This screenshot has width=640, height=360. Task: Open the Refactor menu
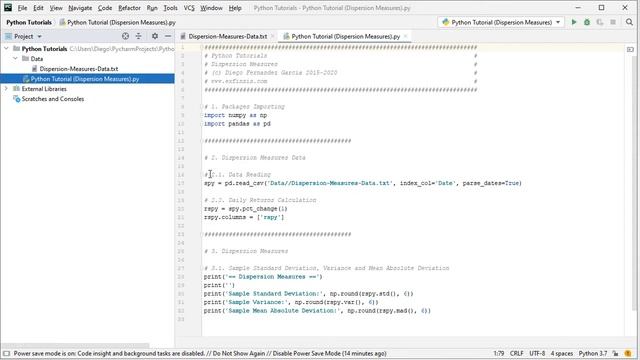129,8
